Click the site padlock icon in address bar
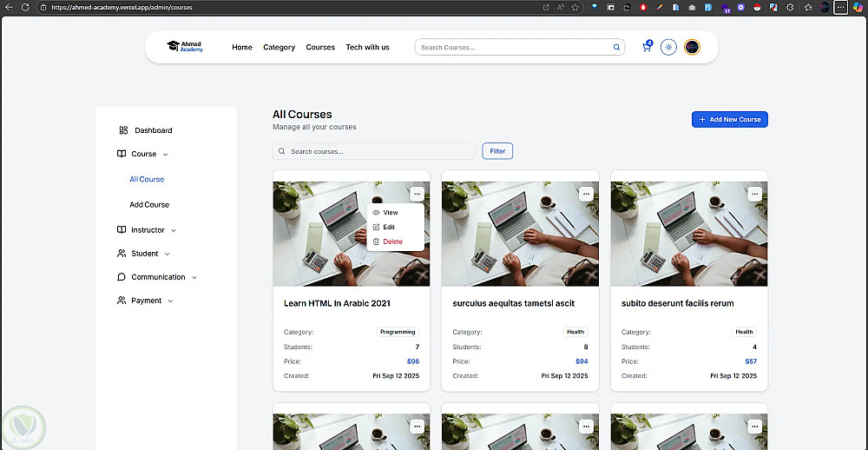 tap(43, 8)
